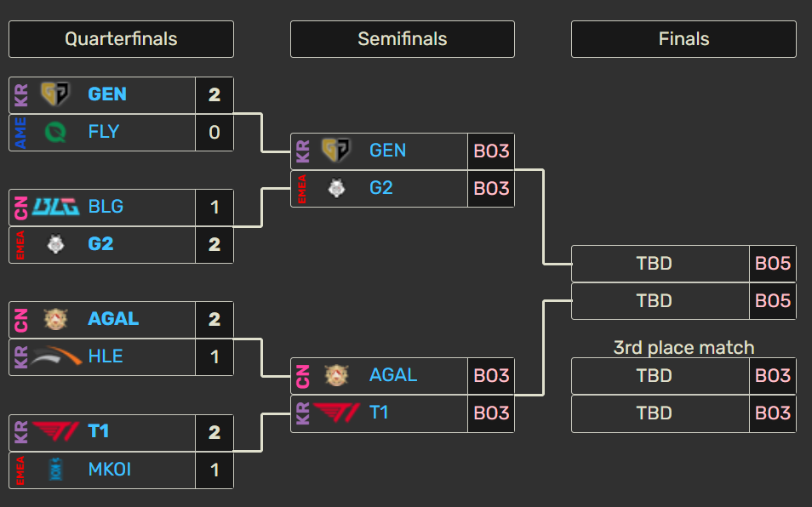Click the score 2 next to GEN

click(214, 94)
